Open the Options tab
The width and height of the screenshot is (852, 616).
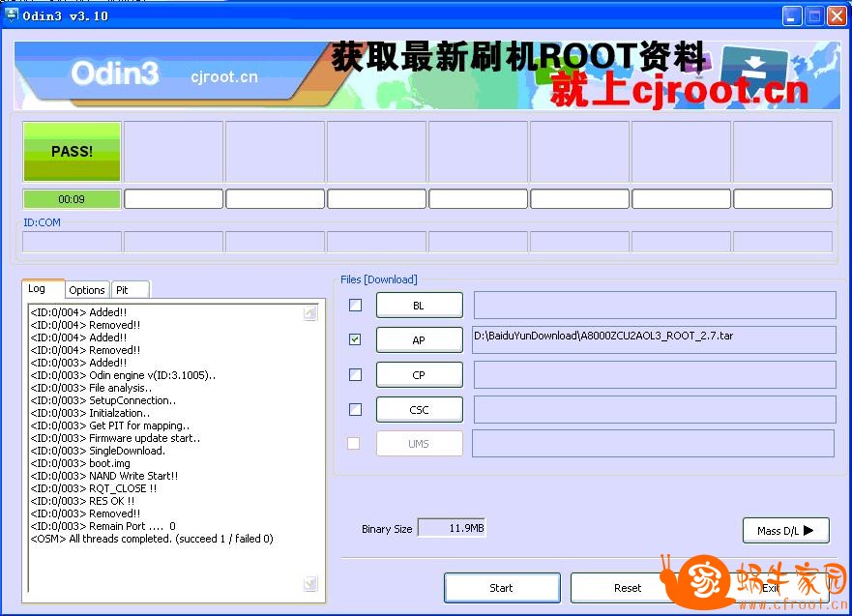tap(87, 290)
